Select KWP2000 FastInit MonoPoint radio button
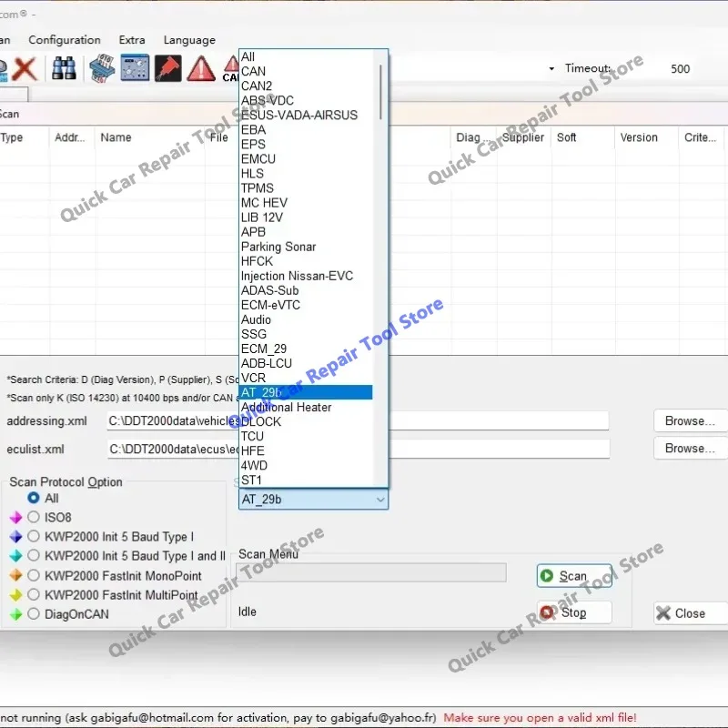This screenshot has height=728, width=728. (x=34, y=575)
